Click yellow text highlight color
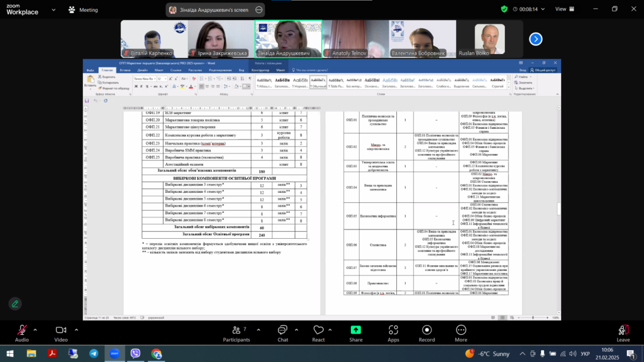 click(182, 87)
